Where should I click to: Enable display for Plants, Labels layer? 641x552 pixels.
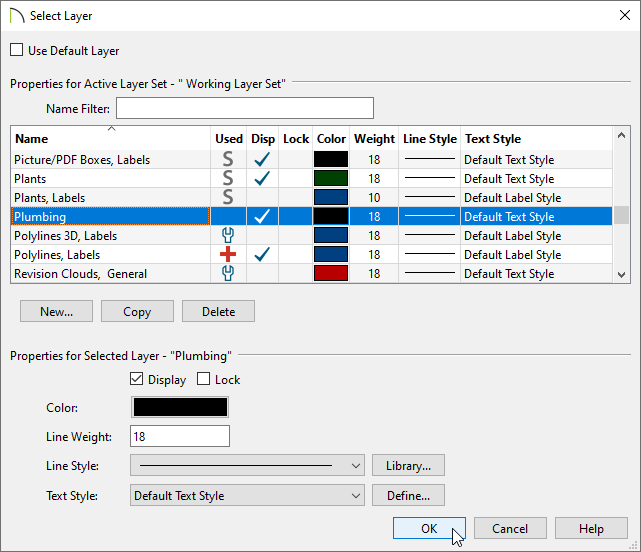tap(262, 197)
